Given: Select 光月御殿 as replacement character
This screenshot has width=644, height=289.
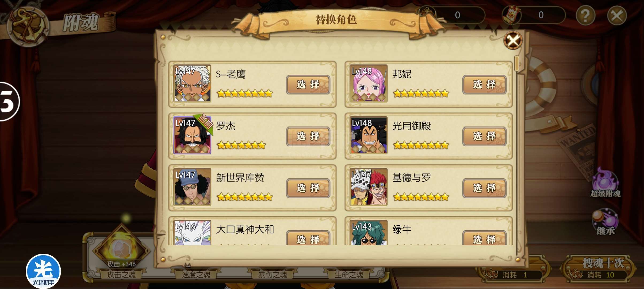Looking at the screenshot, I should pyautogui.click(x=484, y=136).
